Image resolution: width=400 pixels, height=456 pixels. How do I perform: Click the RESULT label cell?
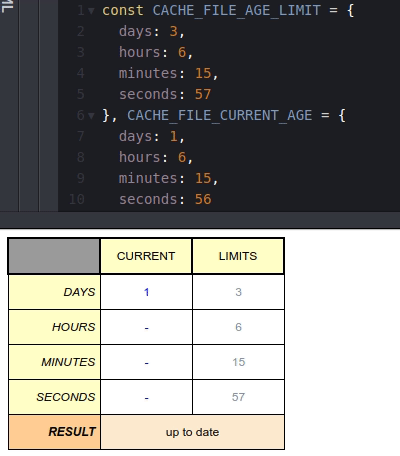[54, 432]
